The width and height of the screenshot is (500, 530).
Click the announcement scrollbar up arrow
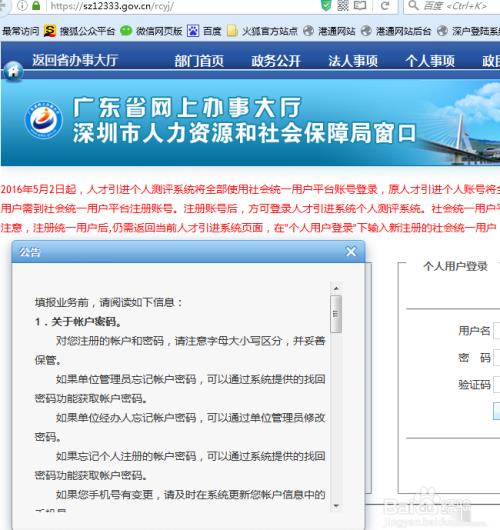coord(336,288)
